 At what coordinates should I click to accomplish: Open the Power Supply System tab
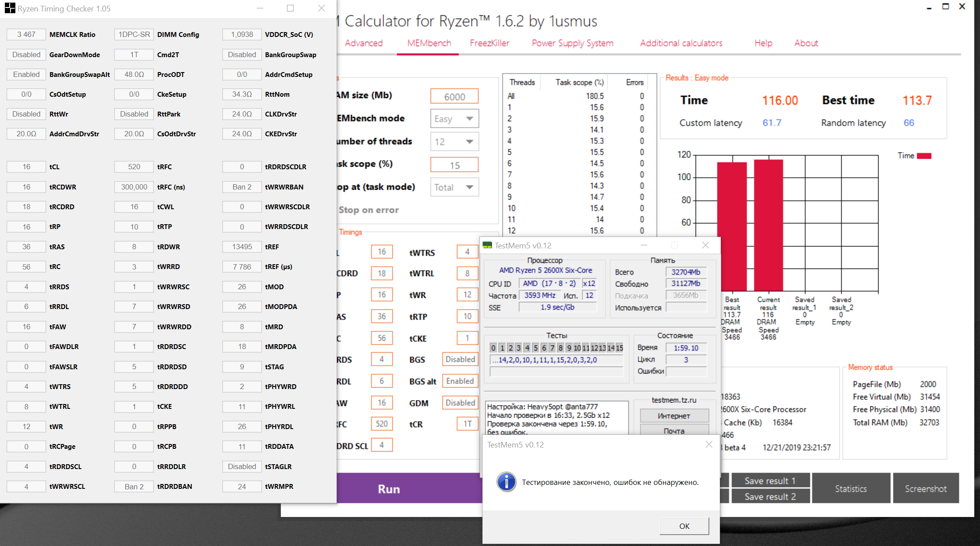tap(572, 43)
